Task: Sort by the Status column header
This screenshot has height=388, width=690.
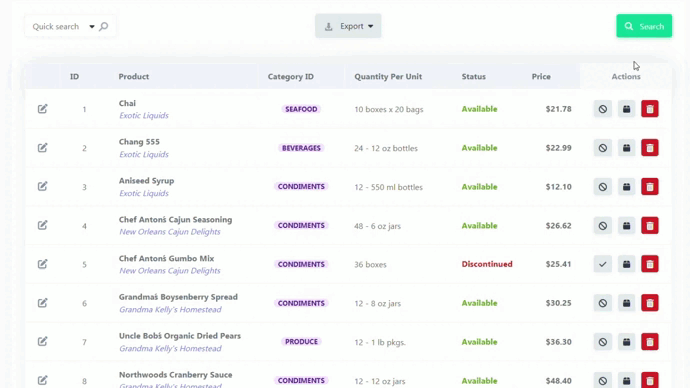Action: click(473, 77)
